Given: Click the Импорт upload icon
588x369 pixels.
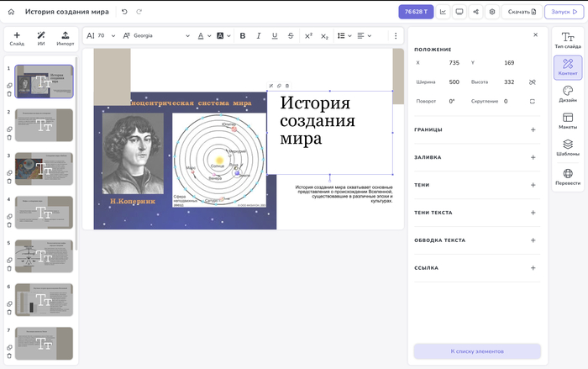Looking at the screenshot, I should click(66, 39).
